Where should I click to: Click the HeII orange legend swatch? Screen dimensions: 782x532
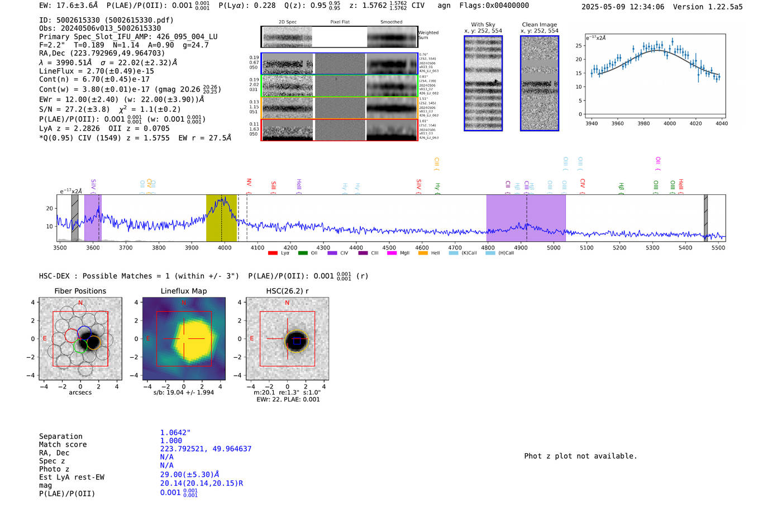tap(423, 253)
